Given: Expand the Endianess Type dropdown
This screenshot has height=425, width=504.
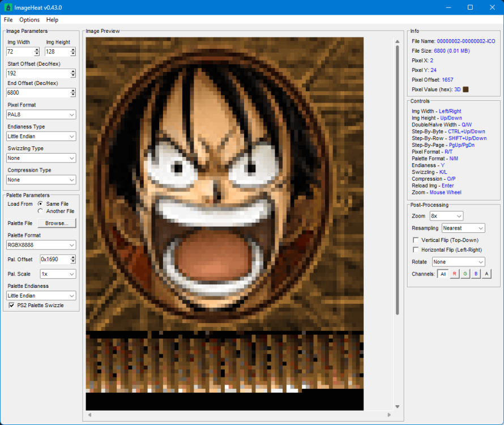Looking at the screenshot, I should [x=41, y=137].
